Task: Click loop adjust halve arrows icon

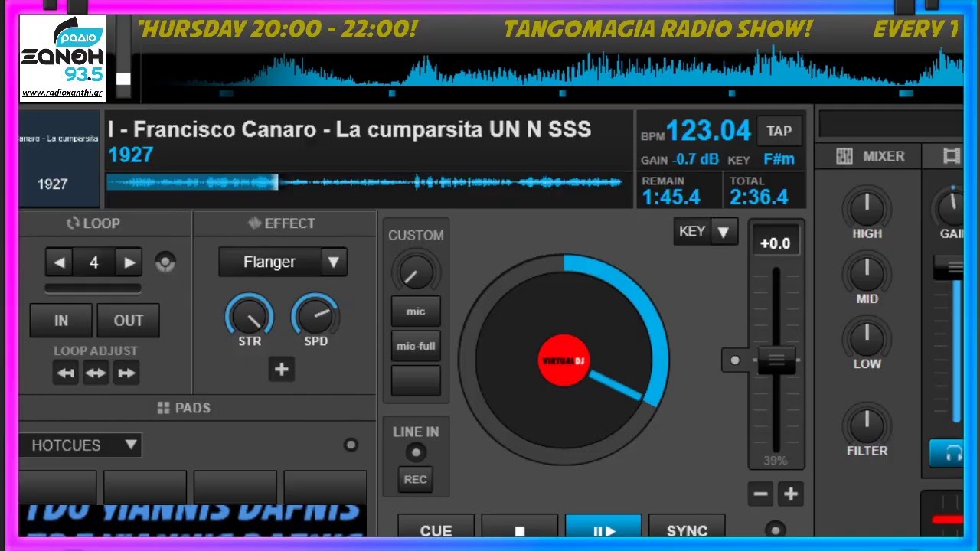Action: [66, 373]
